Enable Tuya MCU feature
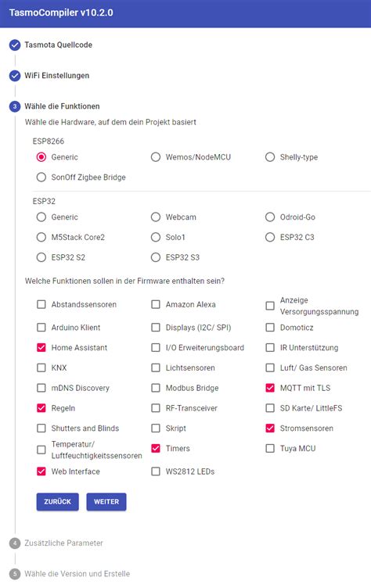 point(270,449)
